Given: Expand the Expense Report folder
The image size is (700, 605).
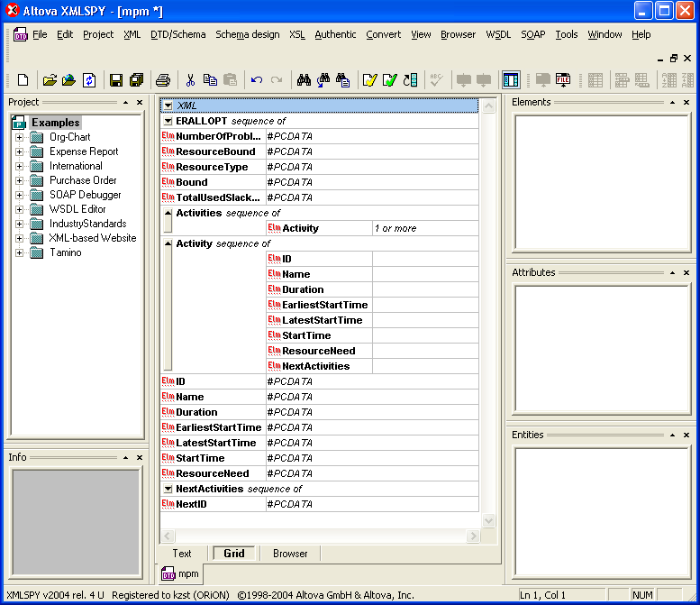Looking at the screenshot, I should click(x=19, y=151).
